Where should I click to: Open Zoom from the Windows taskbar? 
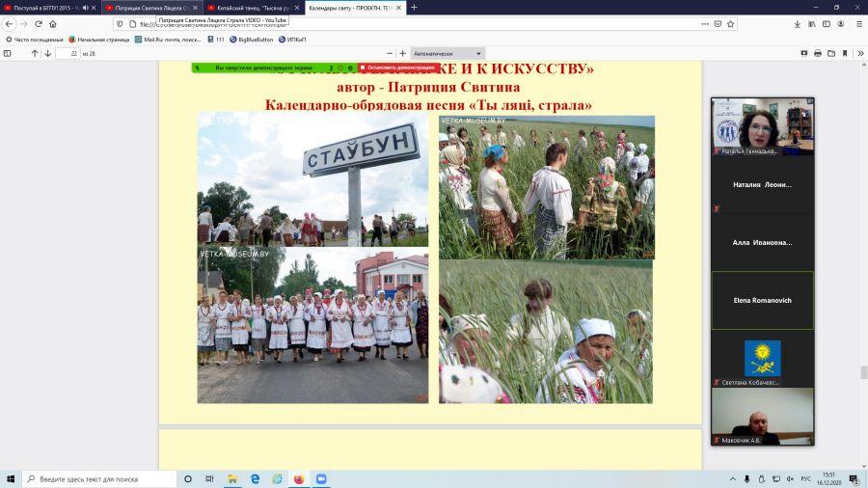[321, 479]
